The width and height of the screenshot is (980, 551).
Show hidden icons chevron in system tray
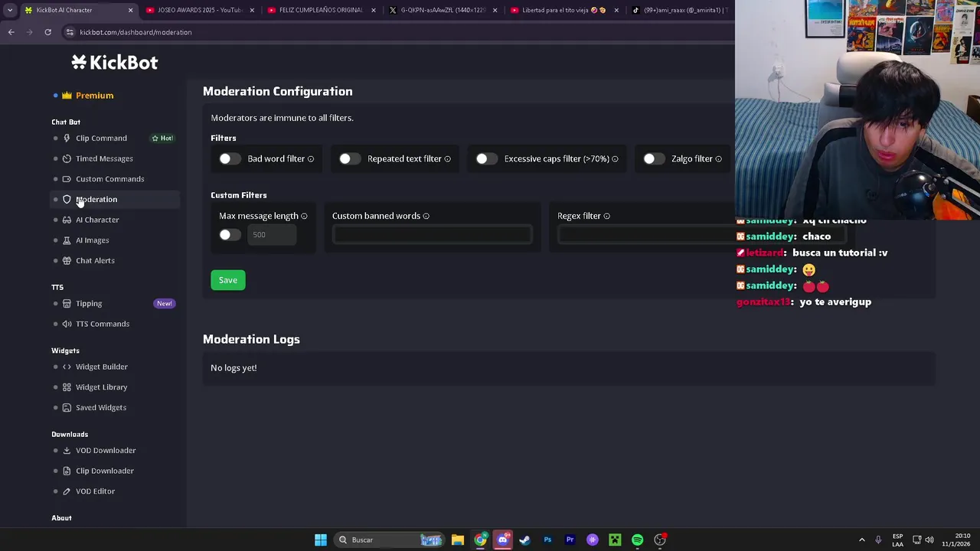(861, 540)
